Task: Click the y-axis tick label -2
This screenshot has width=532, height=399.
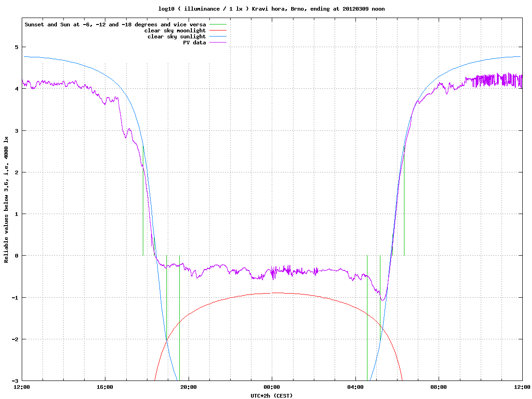Action: (15, 339)
